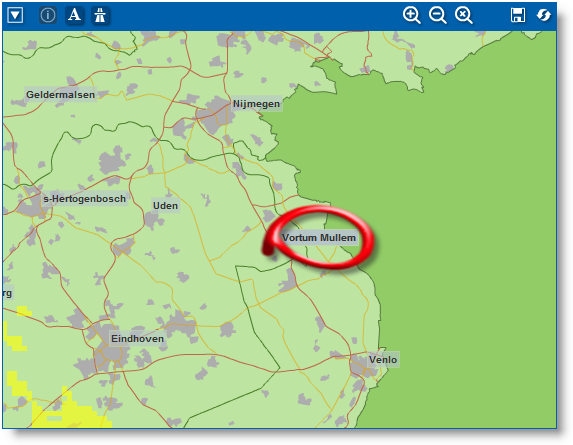Toggle the highway roads overlay icon
Screen dimensions: 573x445
pos(100,15)
